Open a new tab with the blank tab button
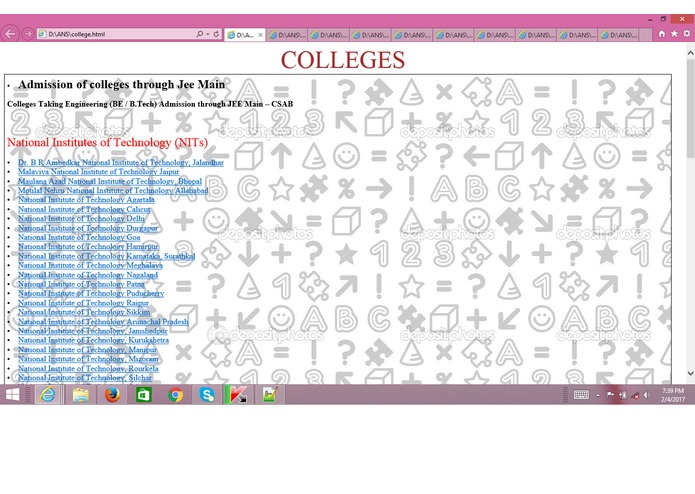Screen dimensions: 695x494 [645, 35]
